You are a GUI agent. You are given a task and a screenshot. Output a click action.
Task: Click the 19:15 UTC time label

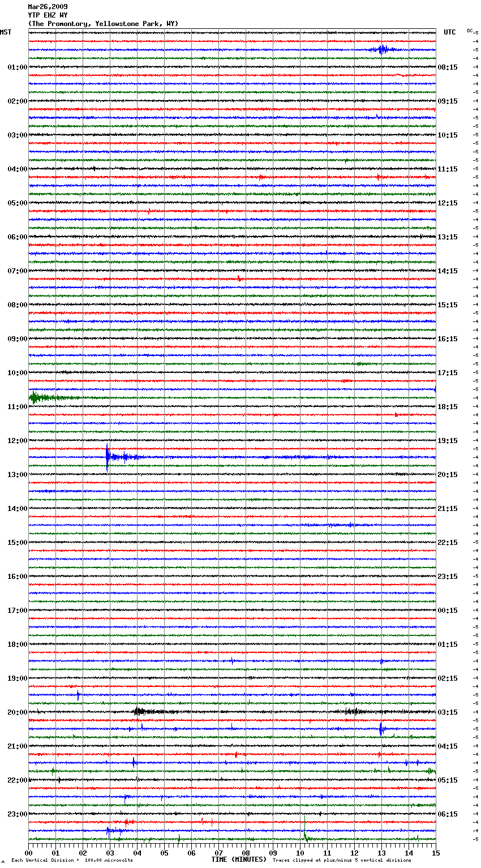tap(448, 441)
